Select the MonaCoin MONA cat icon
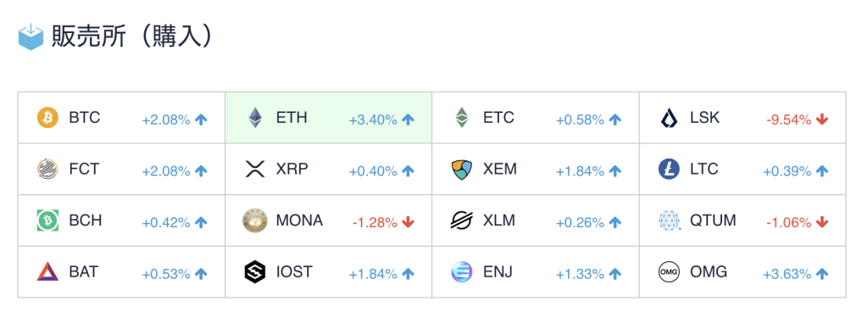This screenshot has height=318, width=868. [x=254, y=220]
